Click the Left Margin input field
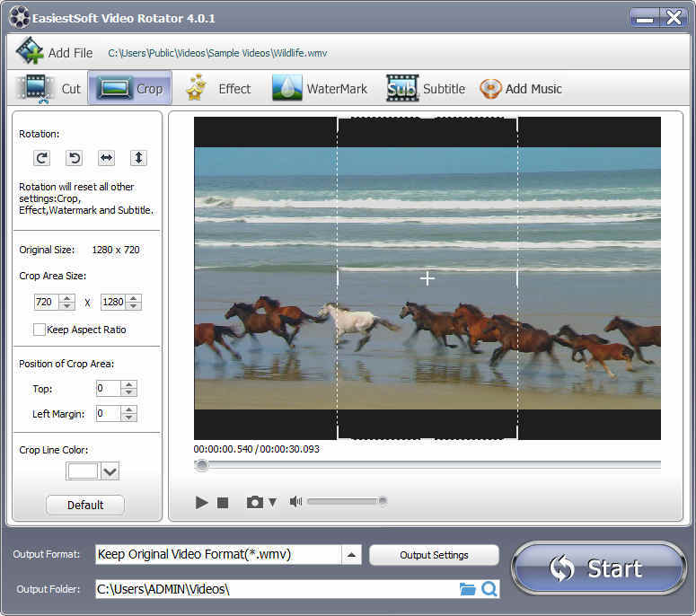 pyautogui.click(x=108, y=414)
